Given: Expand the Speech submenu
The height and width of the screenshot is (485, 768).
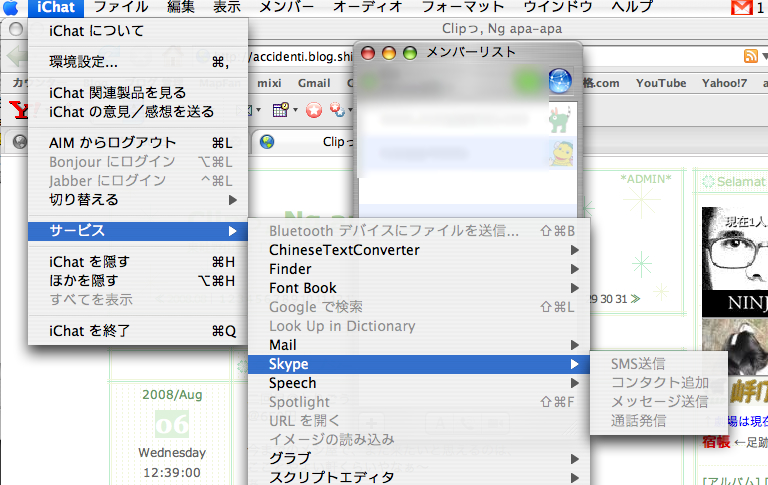Looking at the screenshot, I should 419,383.
